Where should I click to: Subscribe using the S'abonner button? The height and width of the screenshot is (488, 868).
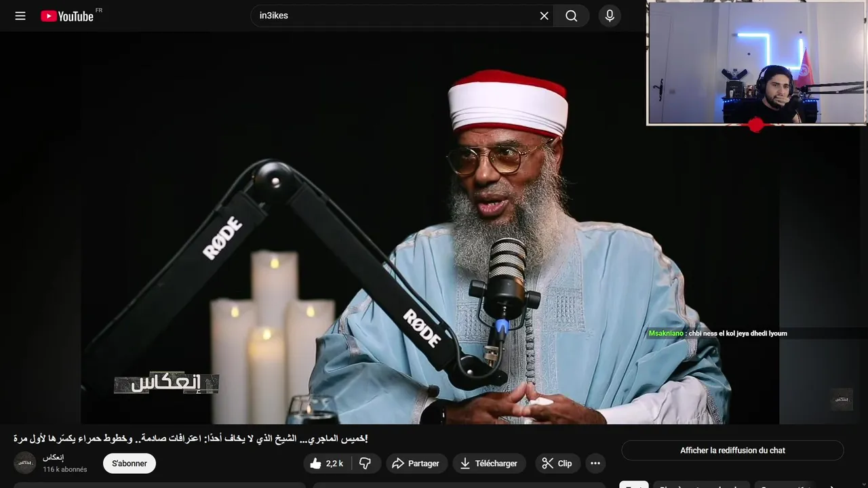click(130, 464)
